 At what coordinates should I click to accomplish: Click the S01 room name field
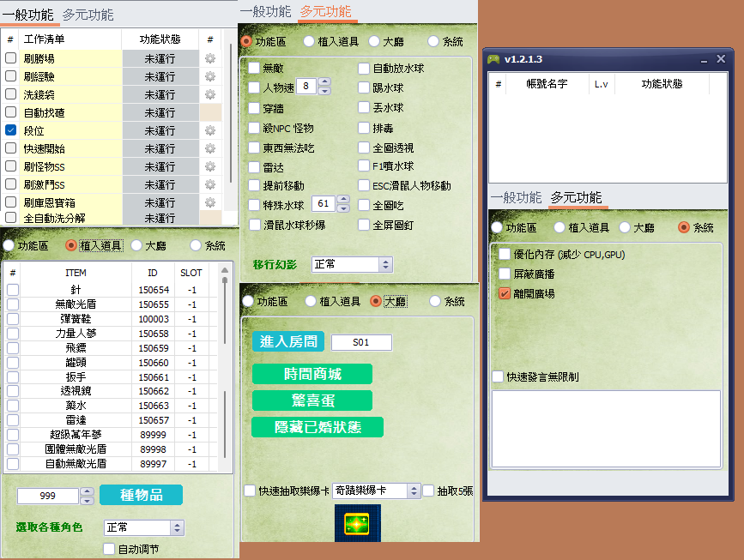(x=361, y=340)
